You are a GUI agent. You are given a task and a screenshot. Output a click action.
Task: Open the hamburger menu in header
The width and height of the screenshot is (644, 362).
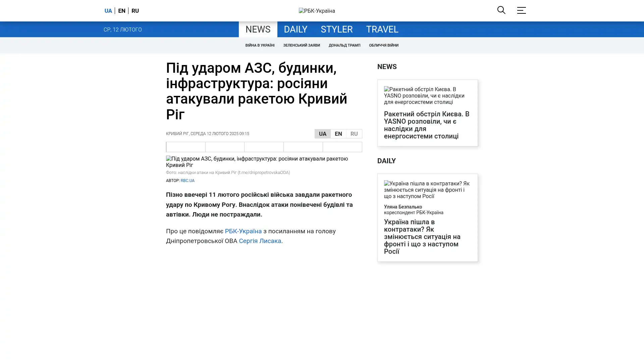(x=521, y=10)
